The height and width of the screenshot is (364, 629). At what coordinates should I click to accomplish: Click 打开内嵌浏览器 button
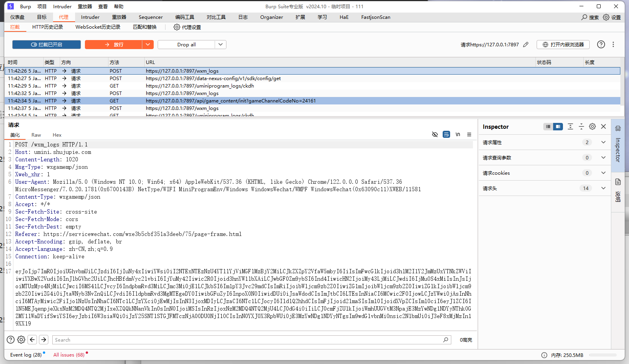point(563,45)
